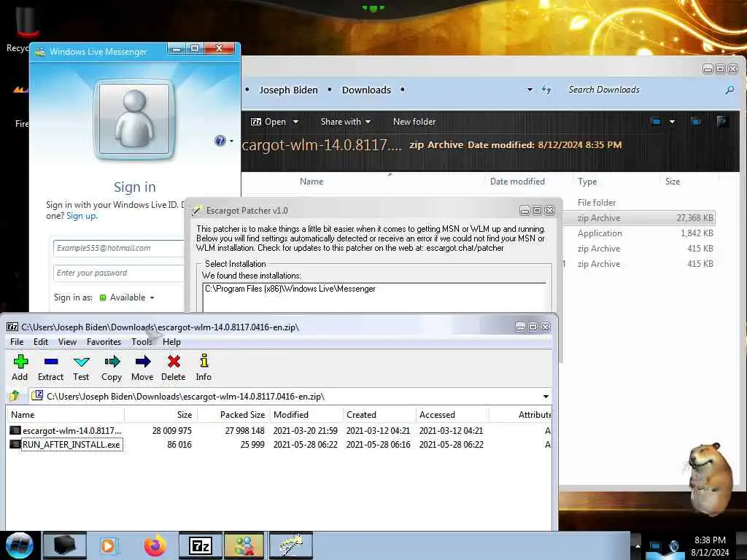This screenshot has width=747, height=560.
Task: Select the RUN_AFTER_INSTALL.exe file row
Action: pyautogui.click(x=279, y=445)
